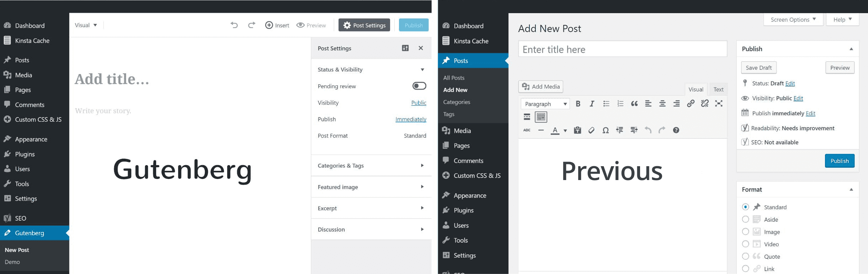Open Tags submenu item
The image size is (868, 274).
pos(449,114)
